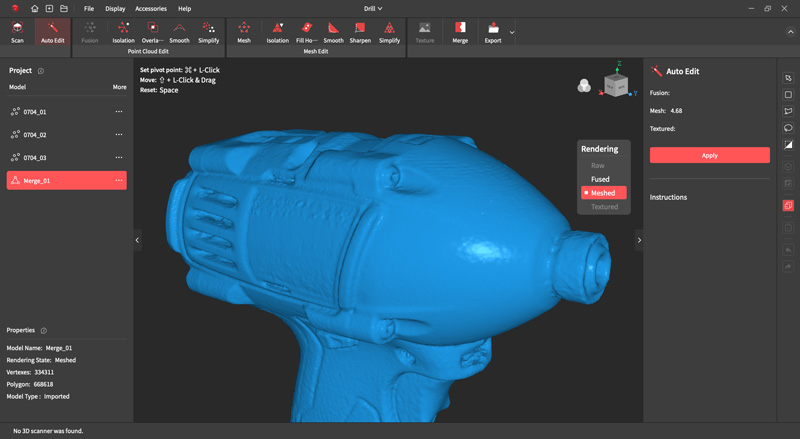Select Isolation in Point Cloud Edit

[x=123, y=32]
